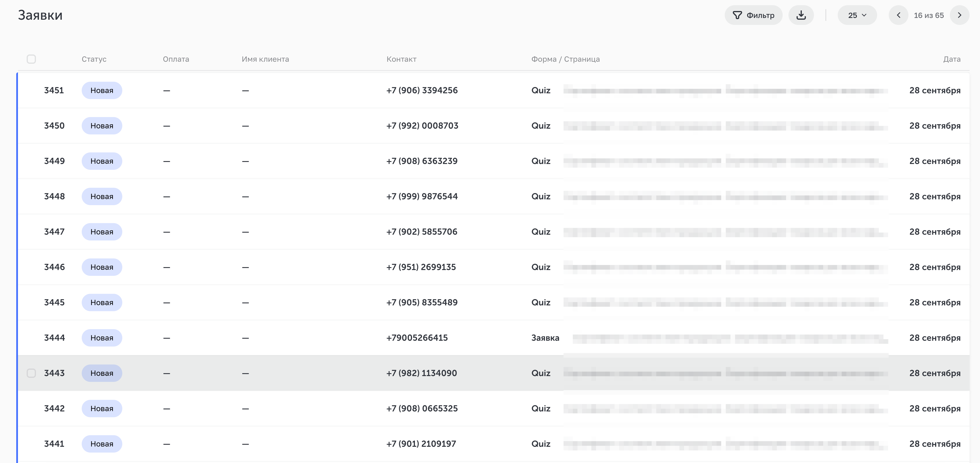Viewport: 980px width, 463px height.
Task: Click the Форма / Страница column header
Action: coord(565,59)
